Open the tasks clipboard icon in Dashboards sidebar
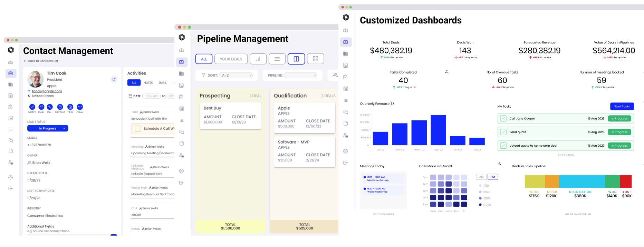The image size is (644, 247). click(x=346, y=77)
